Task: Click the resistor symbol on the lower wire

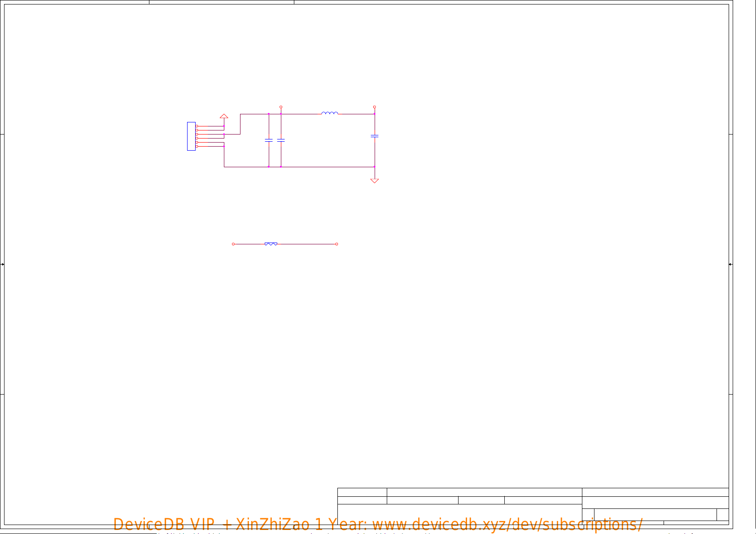Action: pos(271,244)
